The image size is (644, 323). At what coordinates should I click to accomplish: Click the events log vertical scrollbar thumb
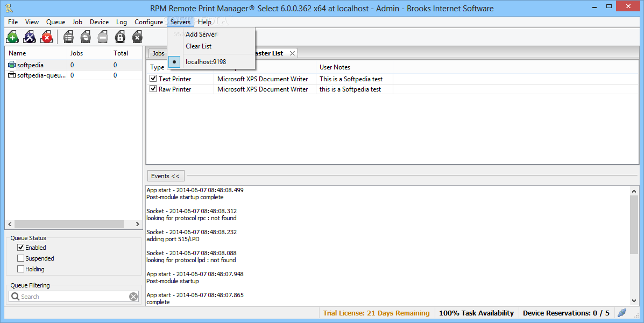[634, 224]
